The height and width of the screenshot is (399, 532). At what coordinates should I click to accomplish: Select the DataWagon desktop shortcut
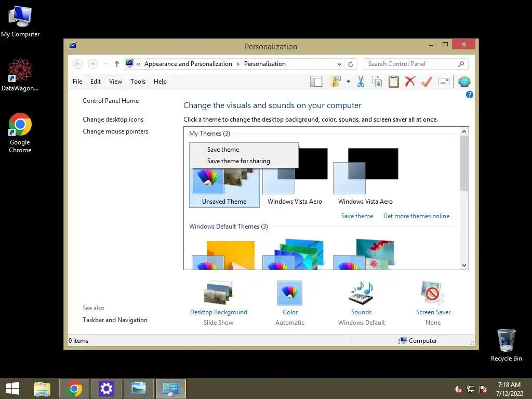(20, 75)
